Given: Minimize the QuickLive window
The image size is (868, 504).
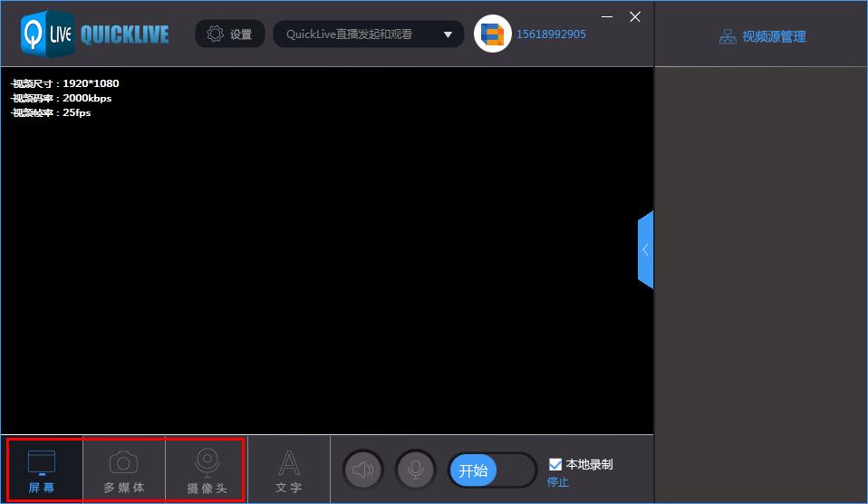Looking at the screenshot, I should point(607,16).
